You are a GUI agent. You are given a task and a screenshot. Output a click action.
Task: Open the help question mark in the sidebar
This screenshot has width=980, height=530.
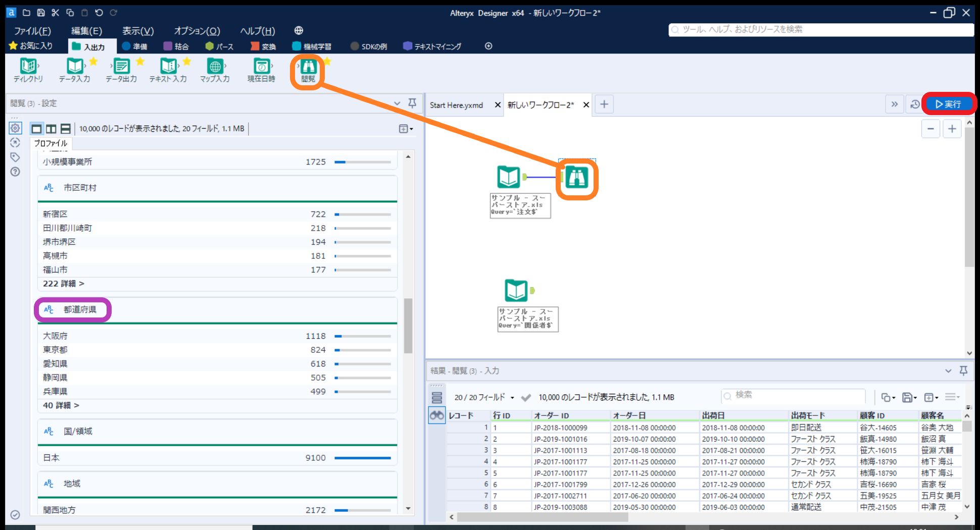click(15, 172)
